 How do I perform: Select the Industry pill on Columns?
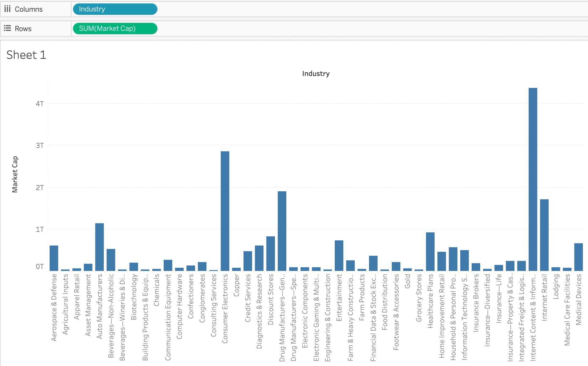tap(115, 9)
